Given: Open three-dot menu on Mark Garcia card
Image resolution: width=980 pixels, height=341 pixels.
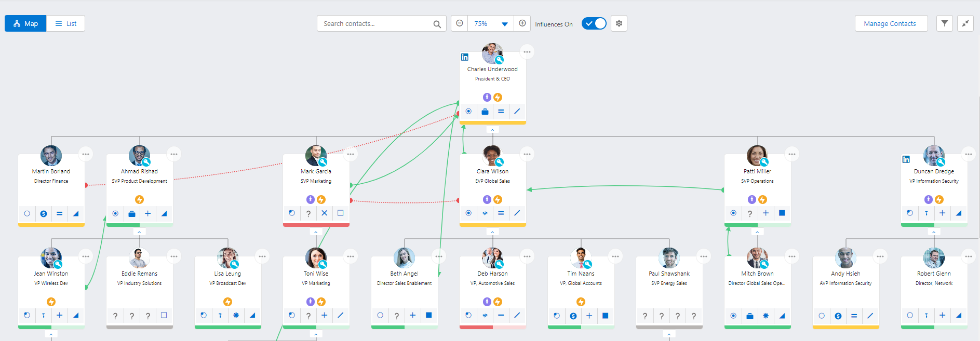Looking at the screenshot, I should pos(351,154).
